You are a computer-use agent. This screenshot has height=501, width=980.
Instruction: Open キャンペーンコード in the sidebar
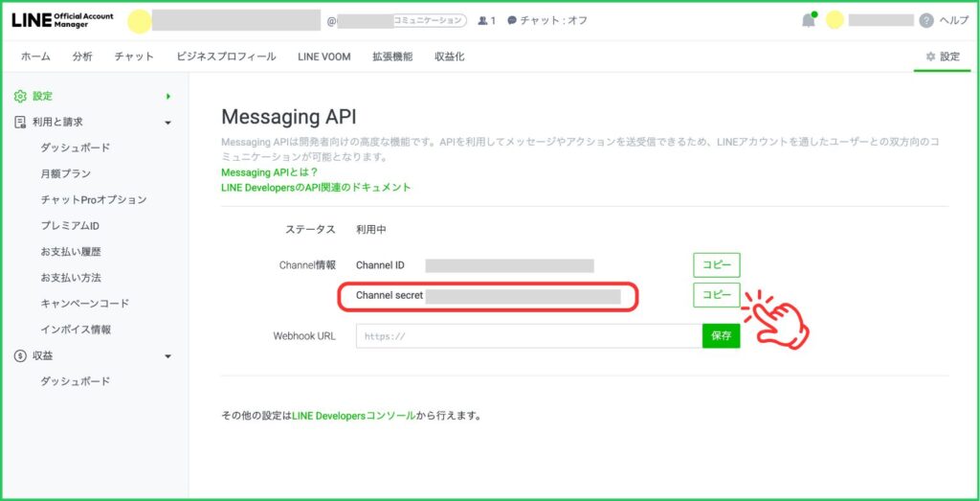pos(85,304)
